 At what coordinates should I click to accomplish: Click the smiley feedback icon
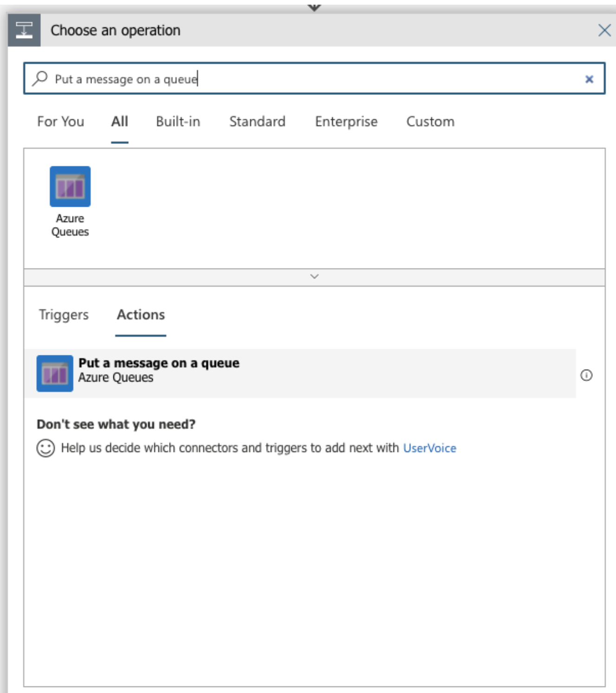(46, 448)
